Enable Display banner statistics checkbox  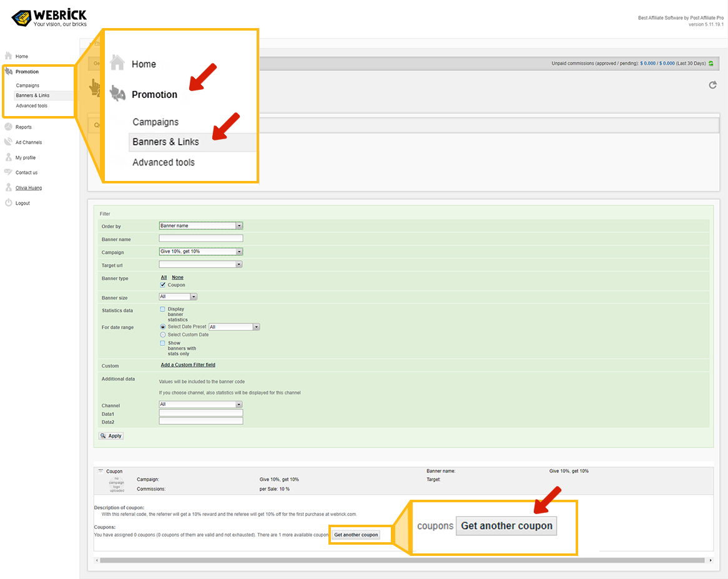point(163,309)
